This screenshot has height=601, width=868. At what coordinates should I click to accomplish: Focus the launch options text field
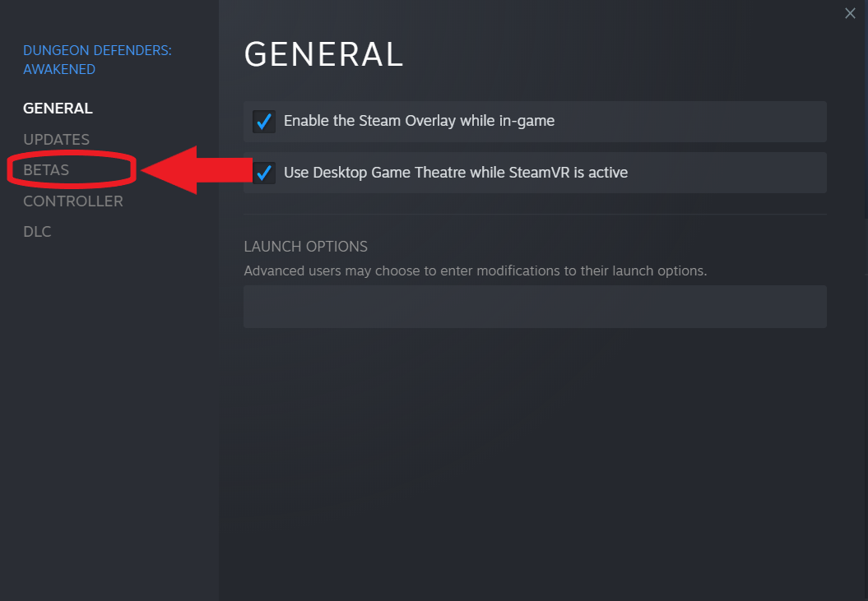pyautogui.click(x=535, y=307)
